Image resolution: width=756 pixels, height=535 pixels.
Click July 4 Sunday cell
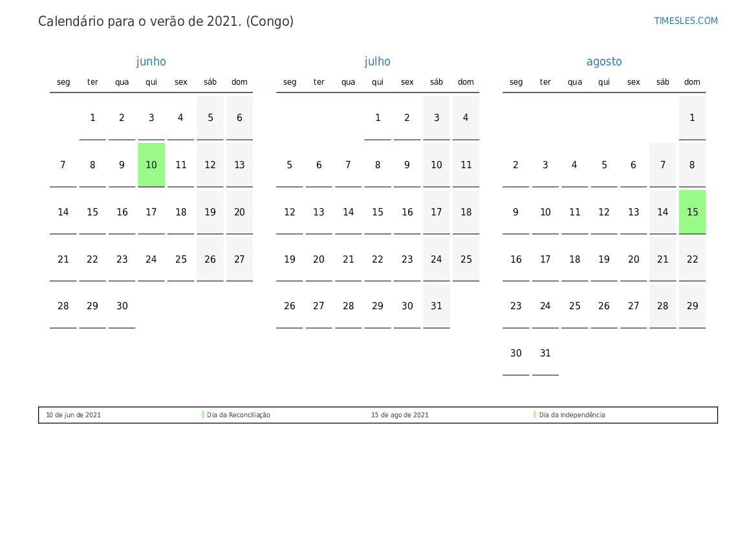[466, 118]
